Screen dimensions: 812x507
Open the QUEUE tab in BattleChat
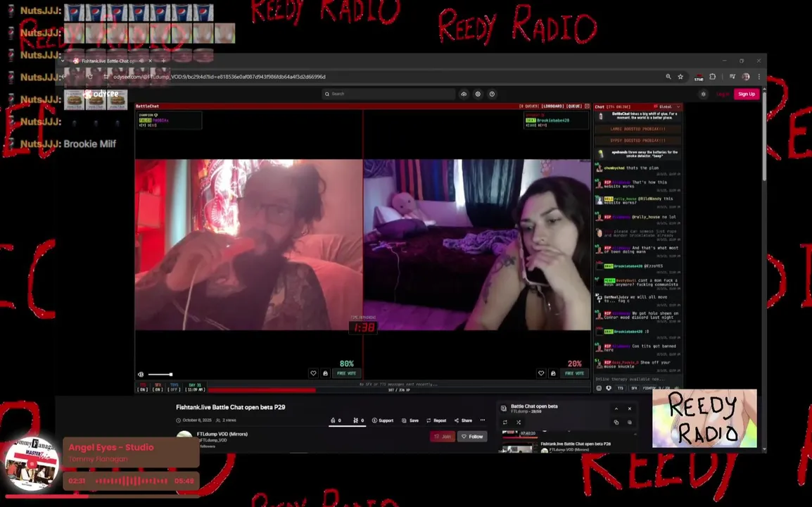573,106
